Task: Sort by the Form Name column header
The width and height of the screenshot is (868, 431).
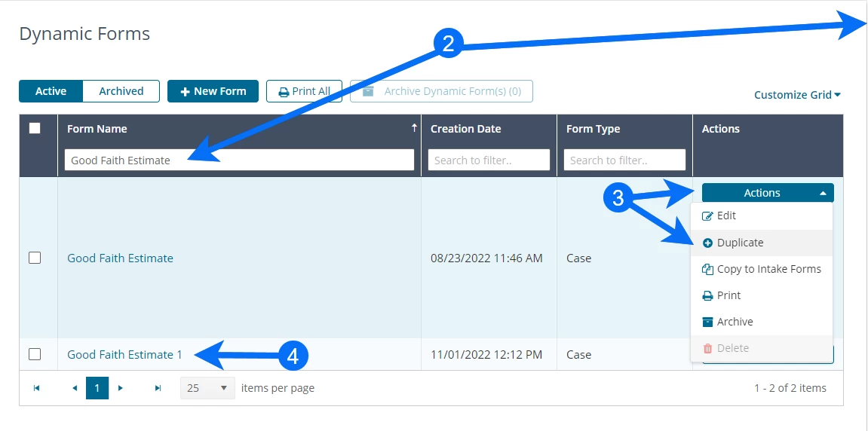Action: [97, 129]
